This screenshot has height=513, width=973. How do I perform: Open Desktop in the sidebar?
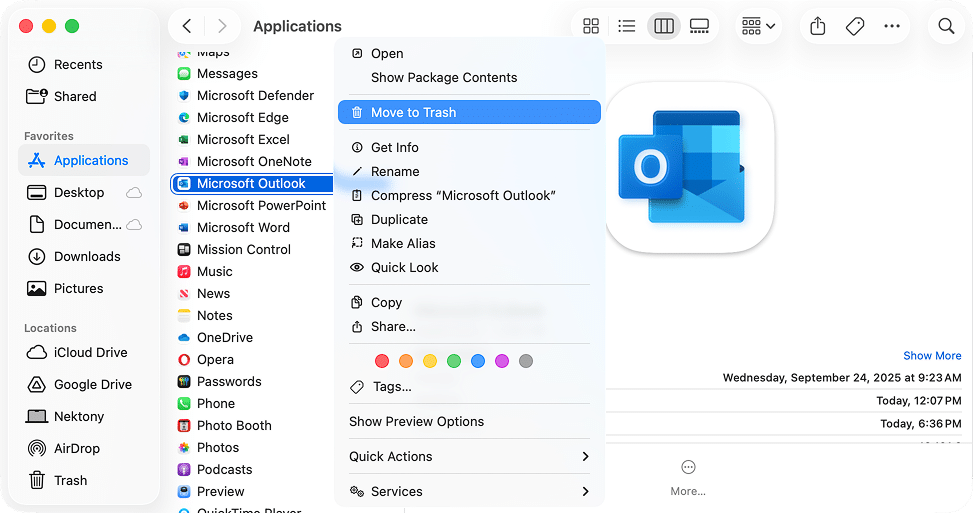(x=84, y=192)
